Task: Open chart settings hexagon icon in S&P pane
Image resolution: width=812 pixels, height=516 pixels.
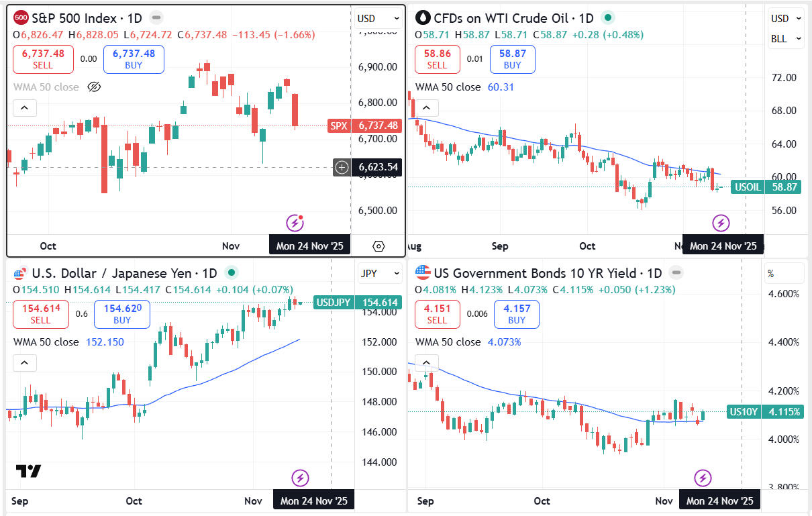Action: pos(378,246)
